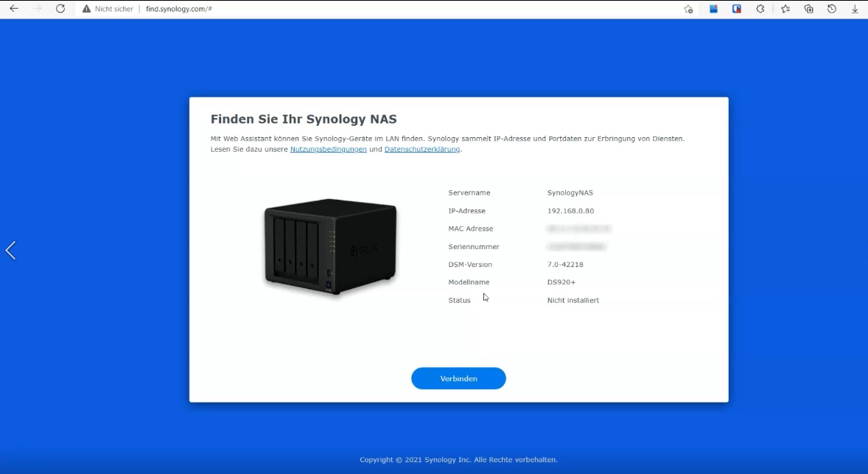Click the status value 'Nicht installiert'
This screenshot has width=868, height=474.
pyautogui.click(x=573, y=300)
